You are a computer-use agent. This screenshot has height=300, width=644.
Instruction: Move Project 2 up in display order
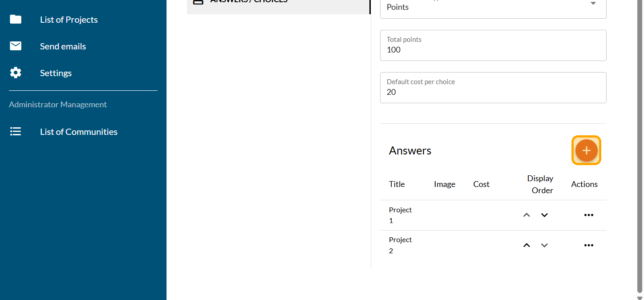[527, 245]
